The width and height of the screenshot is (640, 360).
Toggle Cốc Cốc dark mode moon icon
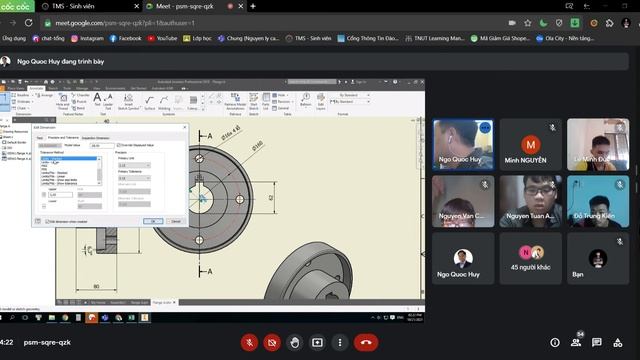tap(543, 23)
